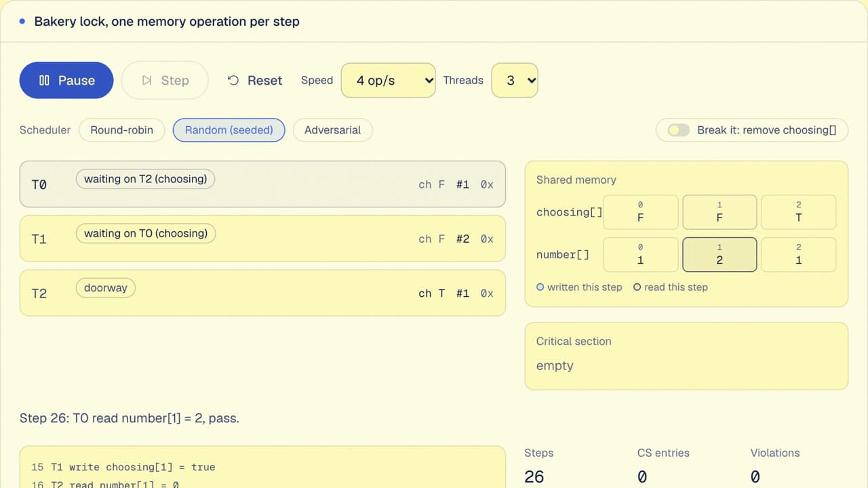Click choosing[] cell index 1
868x488 pixels.
(719, 212)
